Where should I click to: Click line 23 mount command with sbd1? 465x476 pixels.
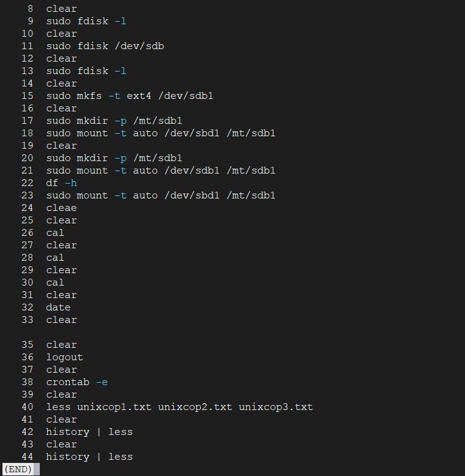click(161, 195)
